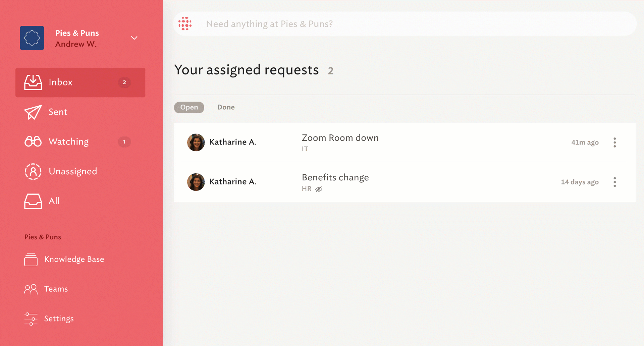644x346 pixels.
Task: Switch to the Done tab
Action: [x=226, y=107]
